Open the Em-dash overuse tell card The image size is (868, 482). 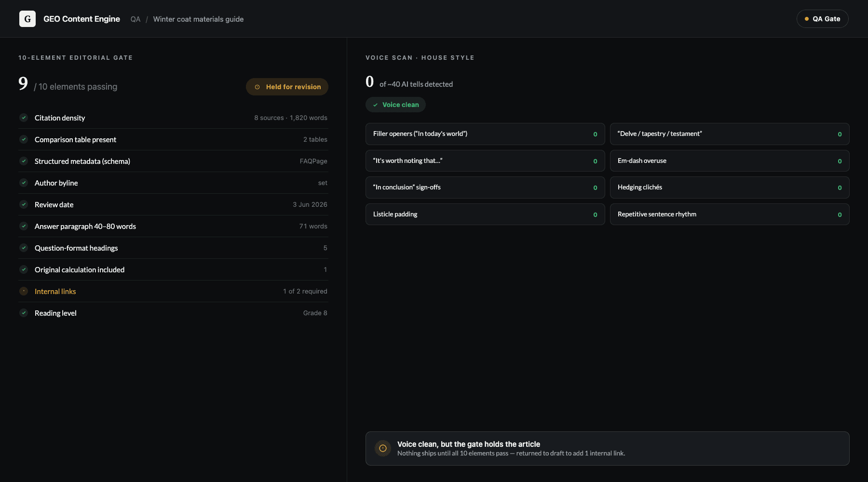[x=730, y=161]
